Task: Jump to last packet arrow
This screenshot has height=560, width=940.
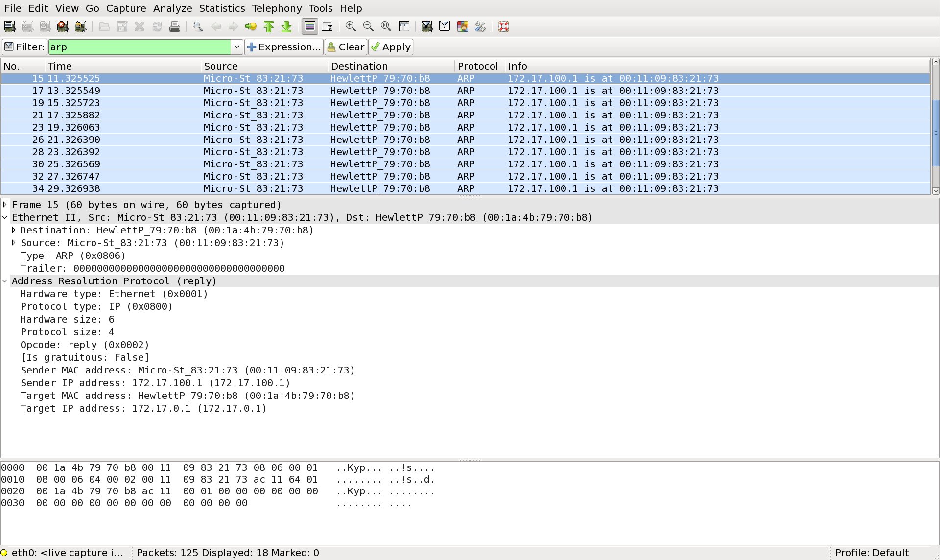Action: click(286, 26)
